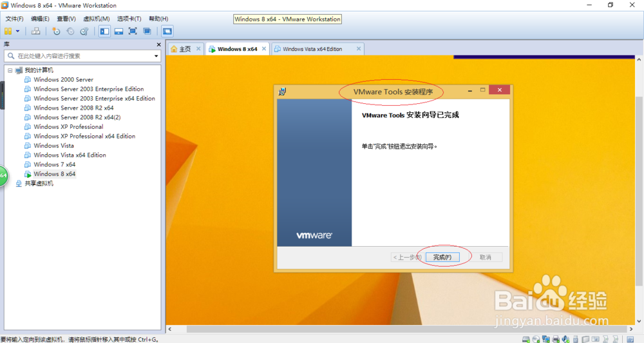Toggle the thumbnail bar view
644x343 pixels.
point(118,31)
